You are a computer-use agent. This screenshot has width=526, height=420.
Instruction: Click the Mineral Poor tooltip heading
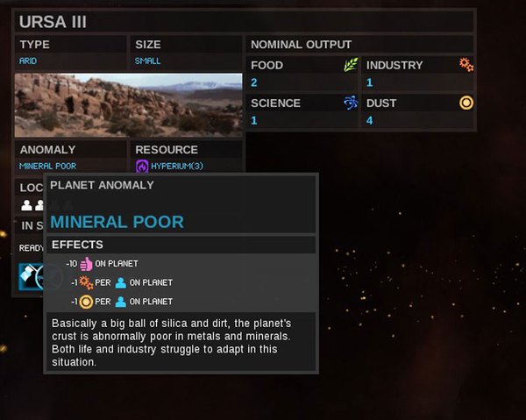point(117,222)
